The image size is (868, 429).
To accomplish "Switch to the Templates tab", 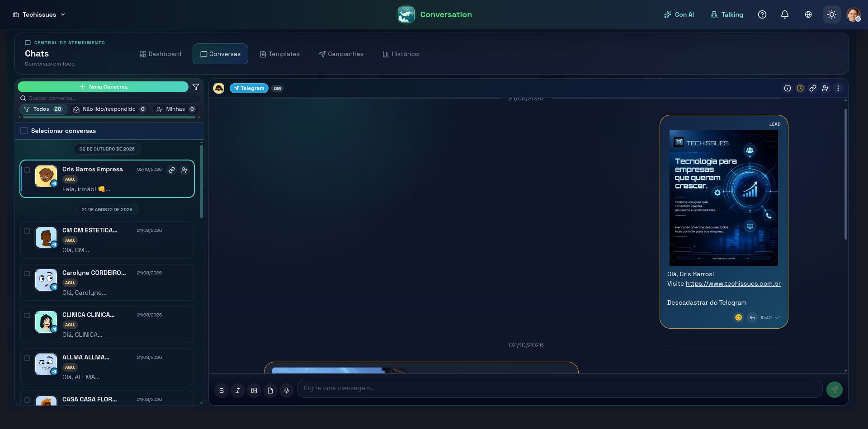I will click(280, 54).
